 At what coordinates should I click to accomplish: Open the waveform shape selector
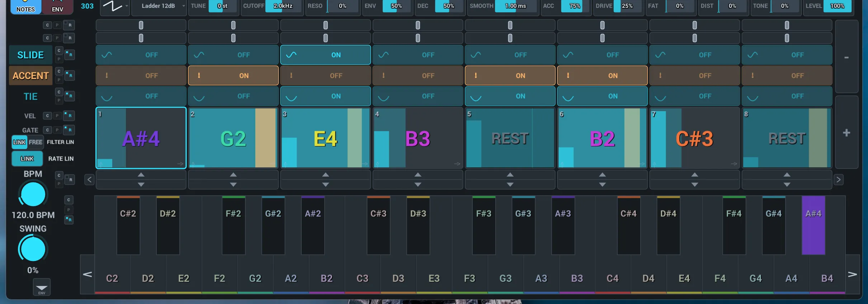coord(115,6)
